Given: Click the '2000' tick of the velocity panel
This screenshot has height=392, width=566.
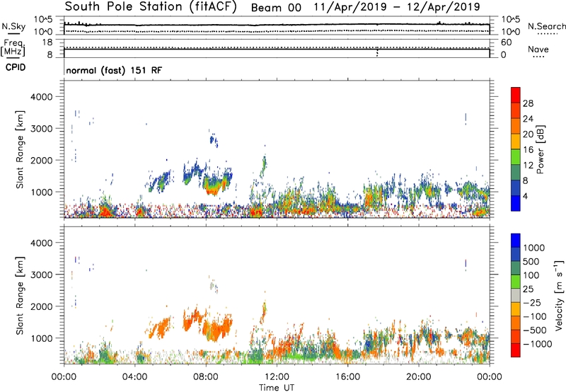Looking at the screenshot, I should point(41,306).
